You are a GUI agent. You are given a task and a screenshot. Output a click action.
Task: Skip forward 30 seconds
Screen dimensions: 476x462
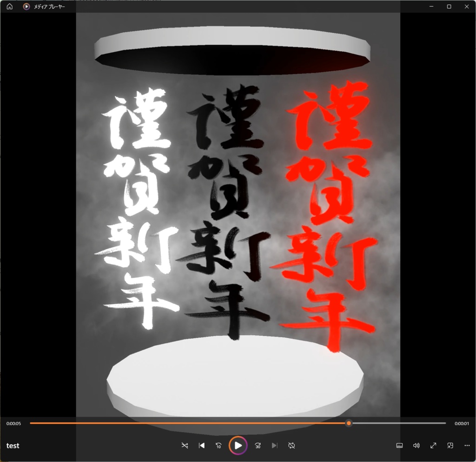pyautogui.click(x=258, y=445)
